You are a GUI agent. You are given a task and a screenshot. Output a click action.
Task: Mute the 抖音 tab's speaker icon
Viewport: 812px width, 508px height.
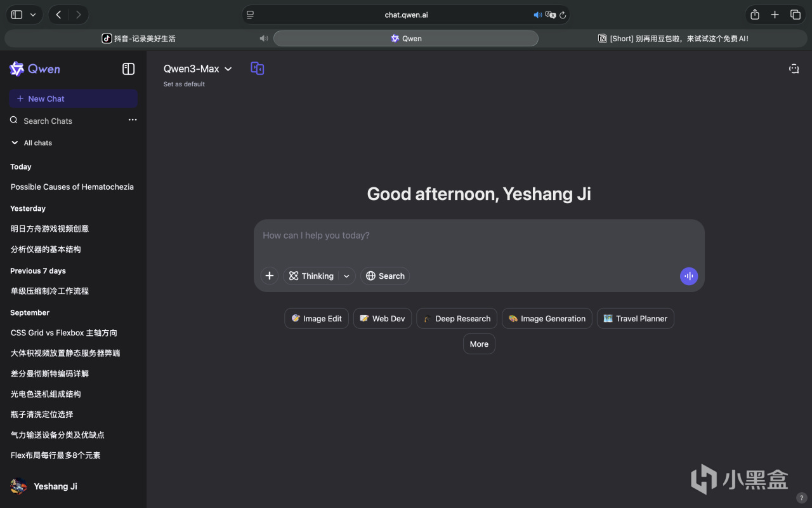click(264, 39)
